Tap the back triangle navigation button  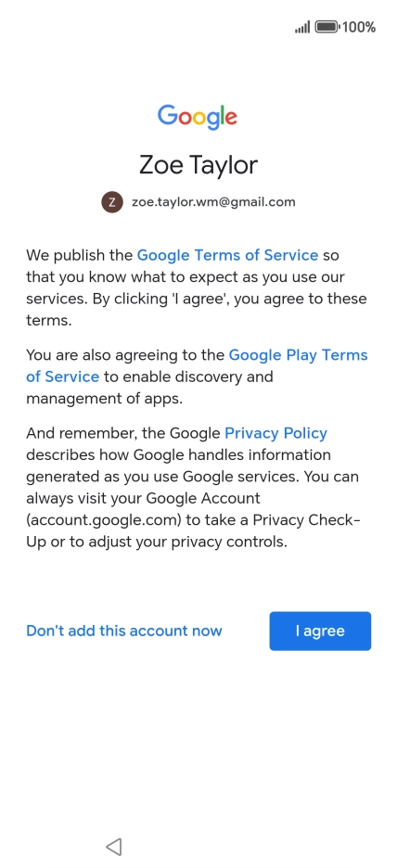pos(114,846)
